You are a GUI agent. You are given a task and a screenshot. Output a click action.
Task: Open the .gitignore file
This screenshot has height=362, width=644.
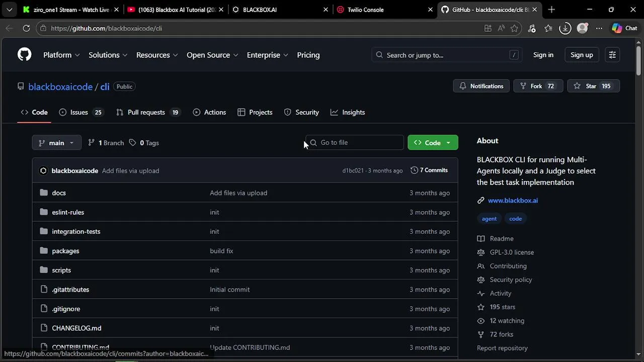(66, 309)
